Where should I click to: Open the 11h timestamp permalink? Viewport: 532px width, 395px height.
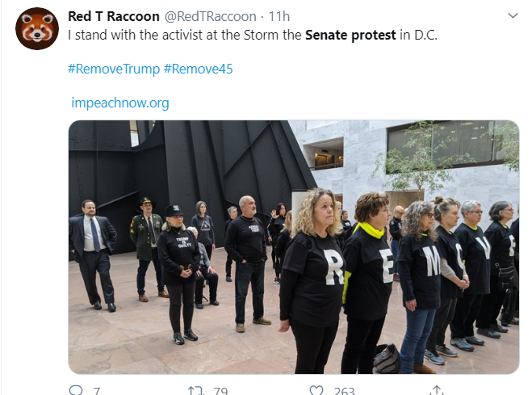(x=279, y=16)
